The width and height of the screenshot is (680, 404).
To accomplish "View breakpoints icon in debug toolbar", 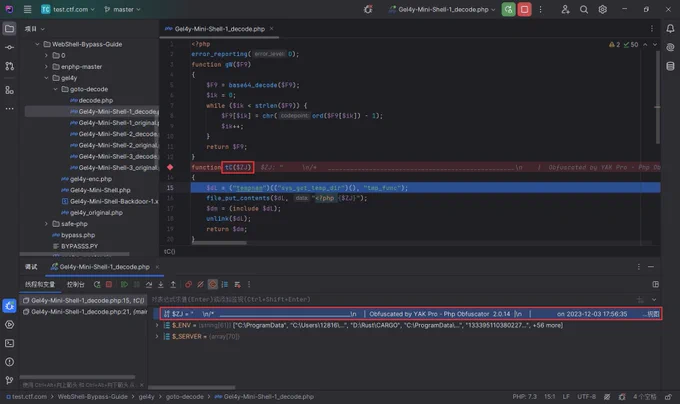I will [x=188, y=284].
